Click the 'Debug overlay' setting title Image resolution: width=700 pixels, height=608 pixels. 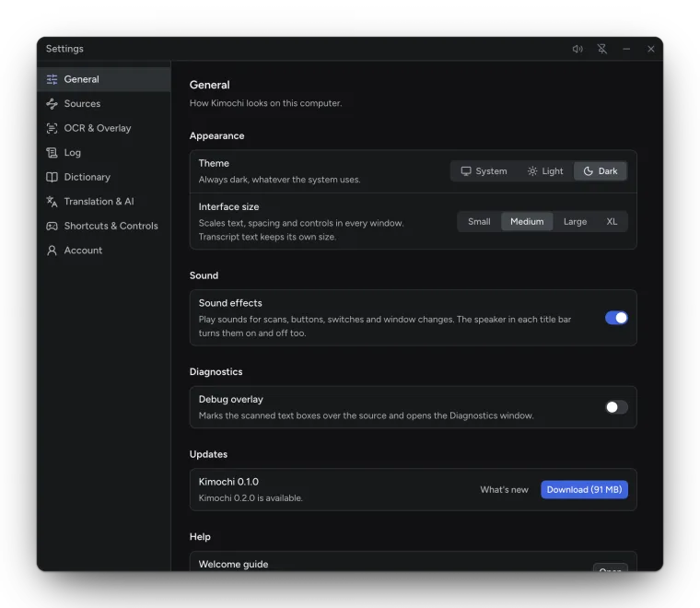point(231,400)
